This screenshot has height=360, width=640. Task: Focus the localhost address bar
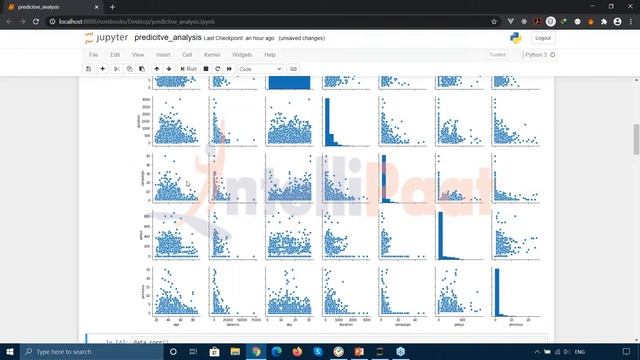[269, 22]
